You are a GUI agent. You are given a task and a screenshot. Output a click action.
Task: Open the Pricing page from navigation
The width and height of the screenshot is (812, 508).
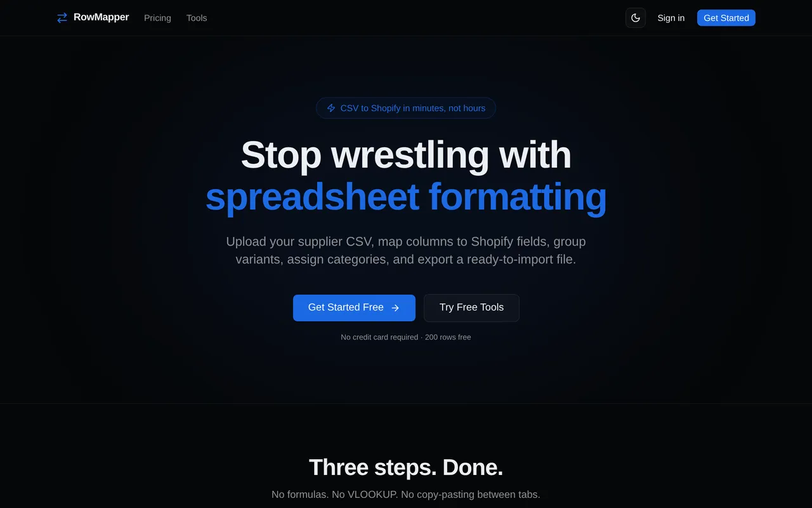pos(157,18)
